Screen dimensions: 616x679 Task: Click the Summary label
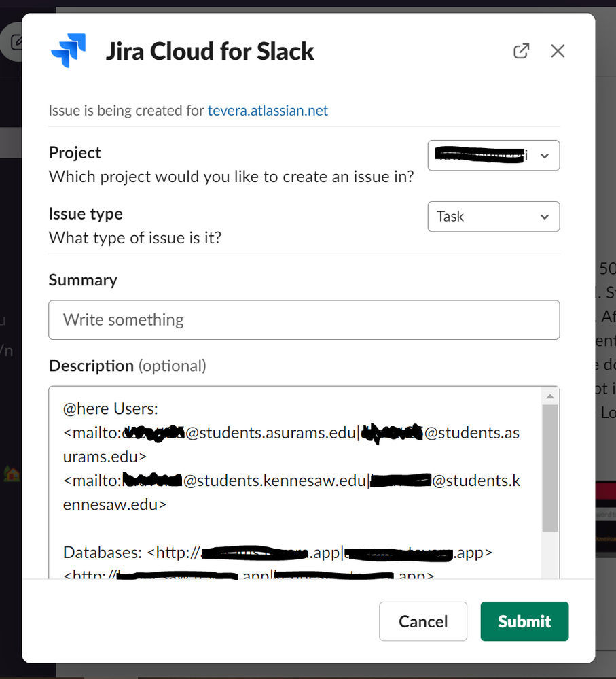83,280
